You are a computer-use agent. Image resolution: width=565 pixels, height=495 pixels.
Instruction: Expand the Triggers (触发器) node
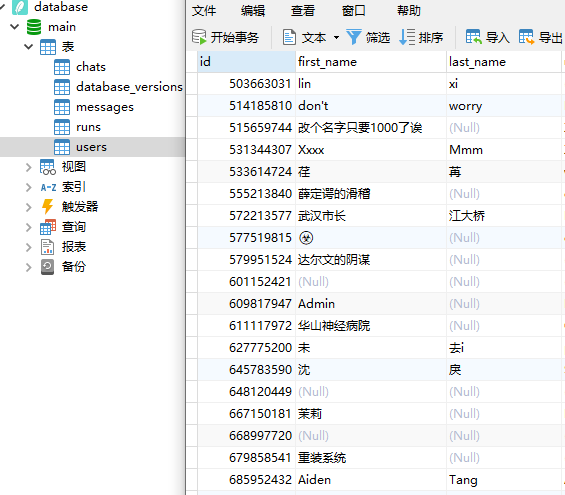[28, 207]
